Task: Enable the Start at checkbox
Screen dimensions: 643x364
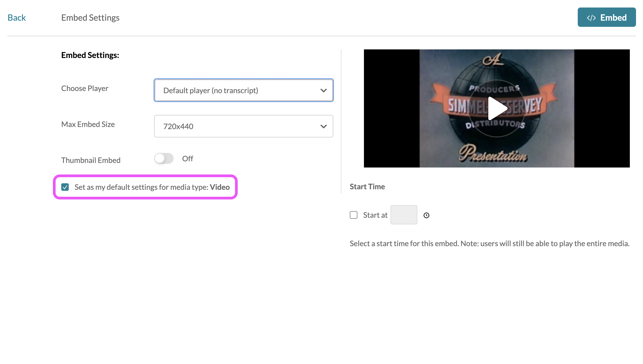Action: click(x=353, y=215)
